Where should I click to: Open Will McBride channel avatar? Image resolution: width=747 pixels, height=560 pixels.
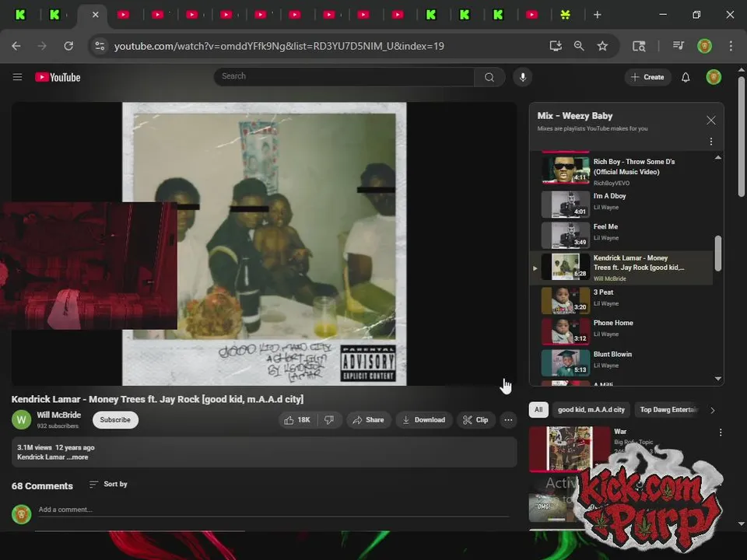coord(22,420)
